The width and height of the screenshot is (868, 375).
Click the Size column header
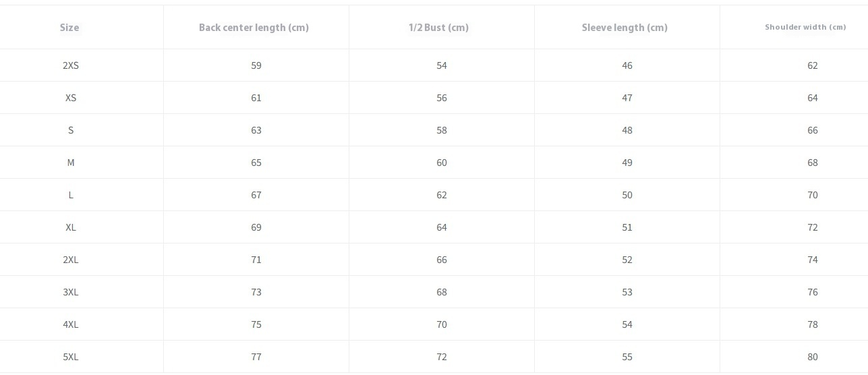(69, 28)
